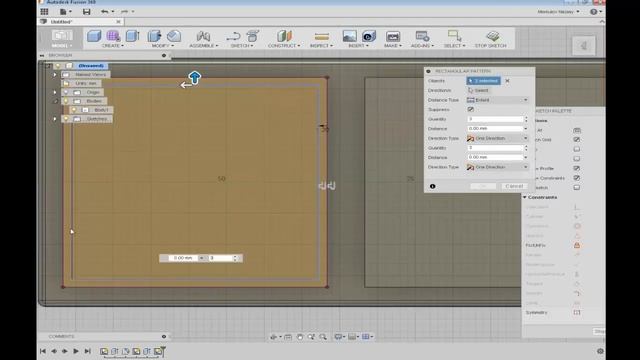Screen dimensions: 640x360
Task: Click the Fillet modify icon
Action: coord(173,36)
